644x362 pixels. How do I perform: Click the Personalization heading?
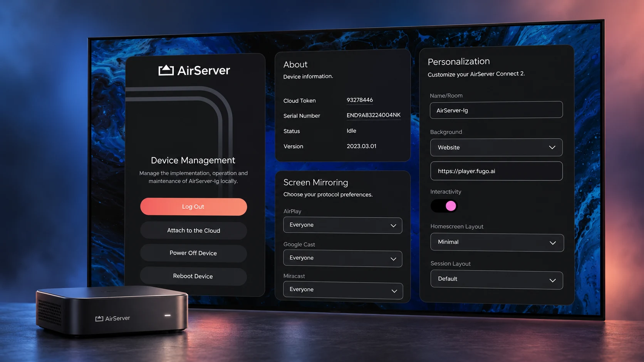(x=459, y=62)
